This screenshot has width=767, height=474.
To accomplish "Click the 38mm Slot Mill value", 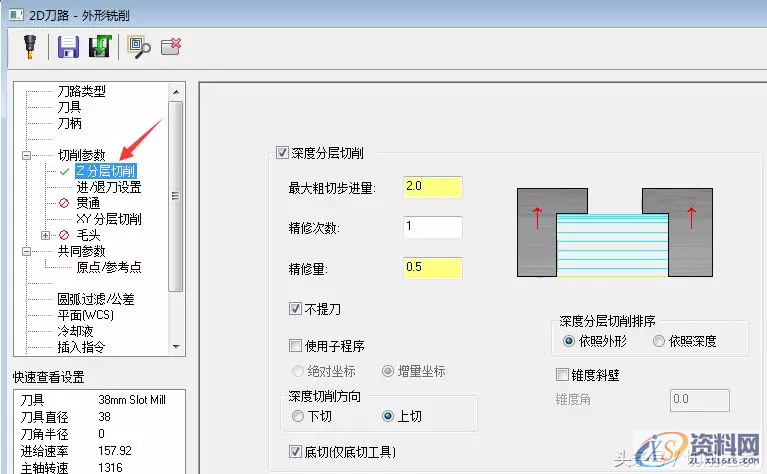I will (x=132, y=400).
